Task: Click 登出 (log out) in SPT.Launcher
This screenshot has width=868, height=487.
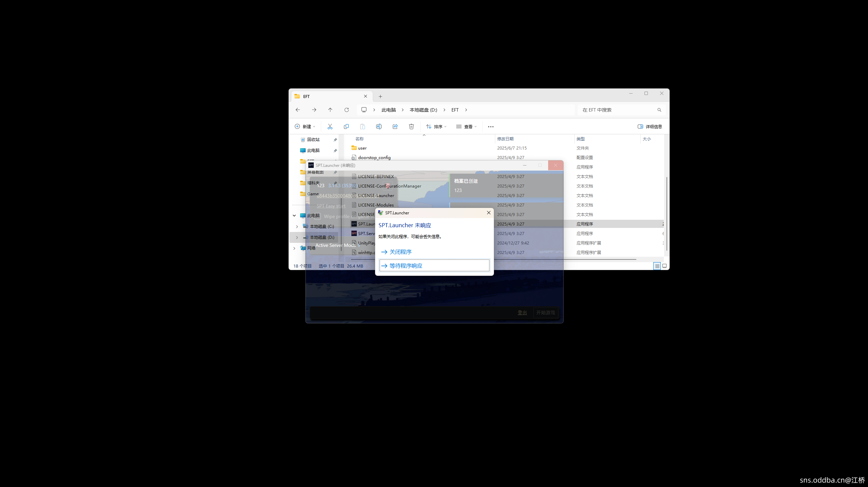Action: (522, 313)
